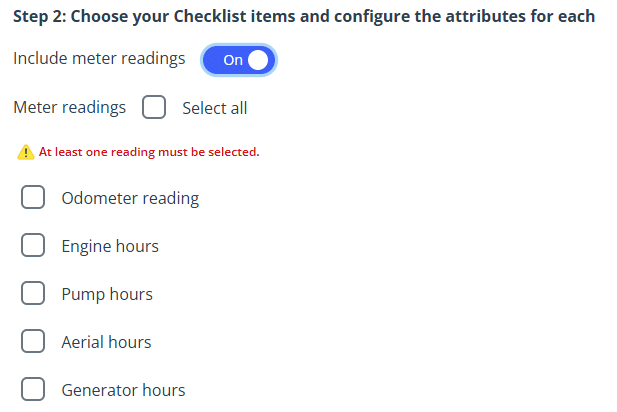The width and height of the screenshot is (617, 412).
Task: Click the 'Select all' label text
Action: pyautogui.click(x=214, y=108)
